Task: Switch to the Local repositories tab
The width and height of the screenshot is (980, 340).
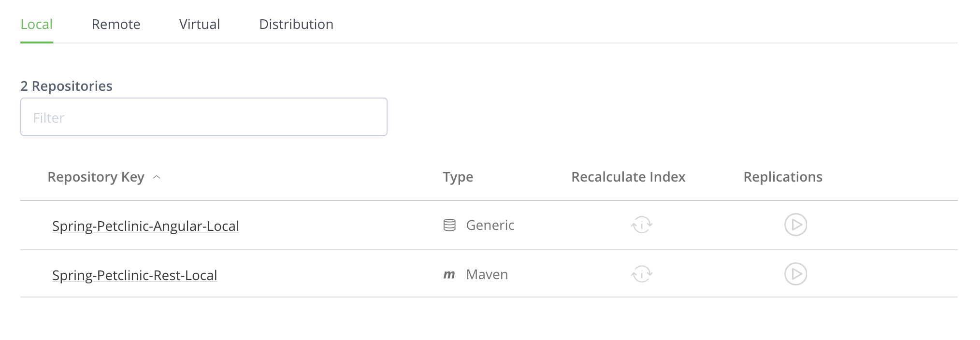Action: (x=36, y=24)
